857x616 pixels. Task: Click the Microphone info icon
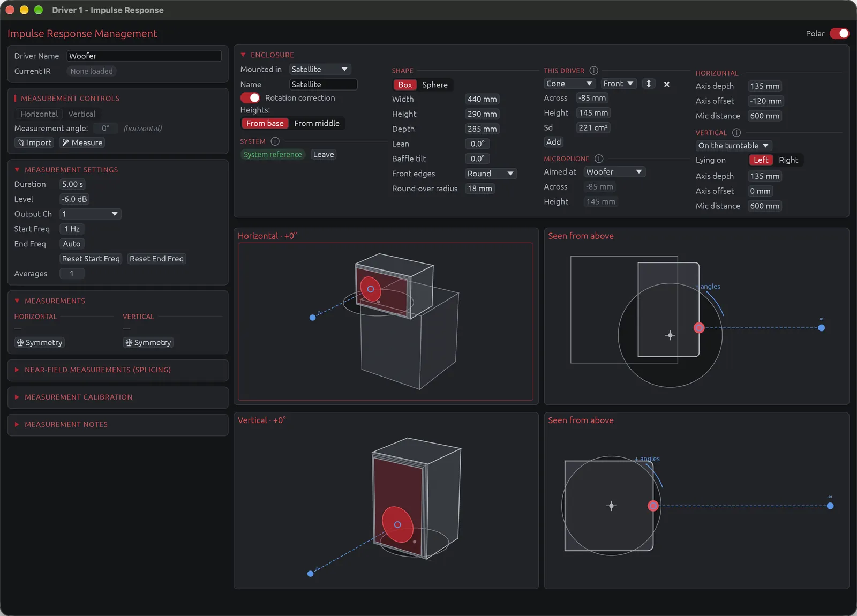click(599, 159)
